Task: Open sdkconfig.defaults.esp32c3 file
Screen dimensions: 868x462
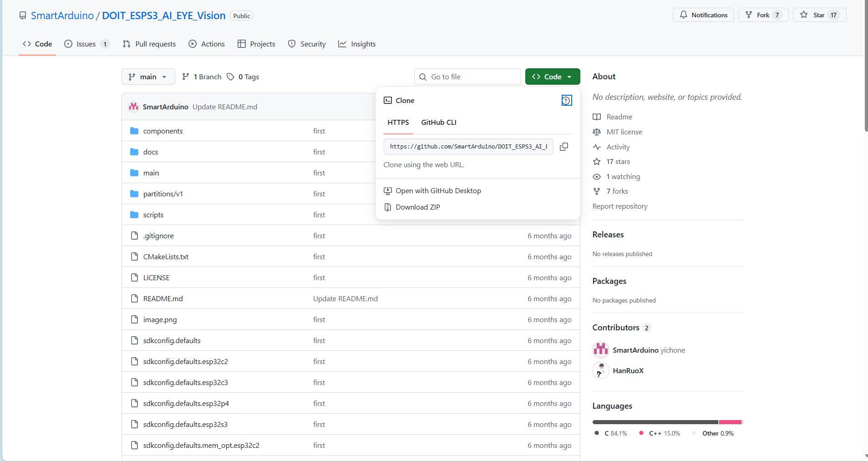Action: (185, 382)
